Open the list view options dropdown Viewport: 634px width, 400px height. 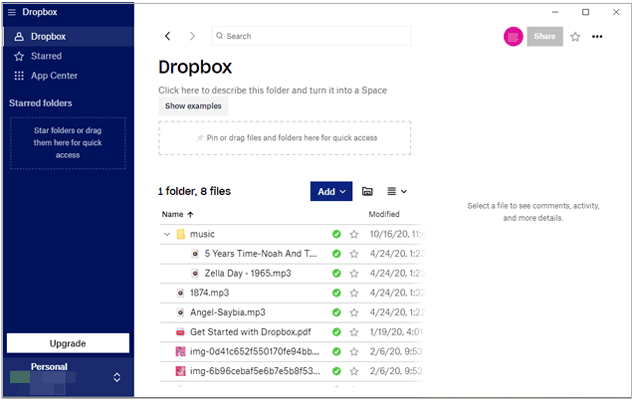tap(397, 191)
